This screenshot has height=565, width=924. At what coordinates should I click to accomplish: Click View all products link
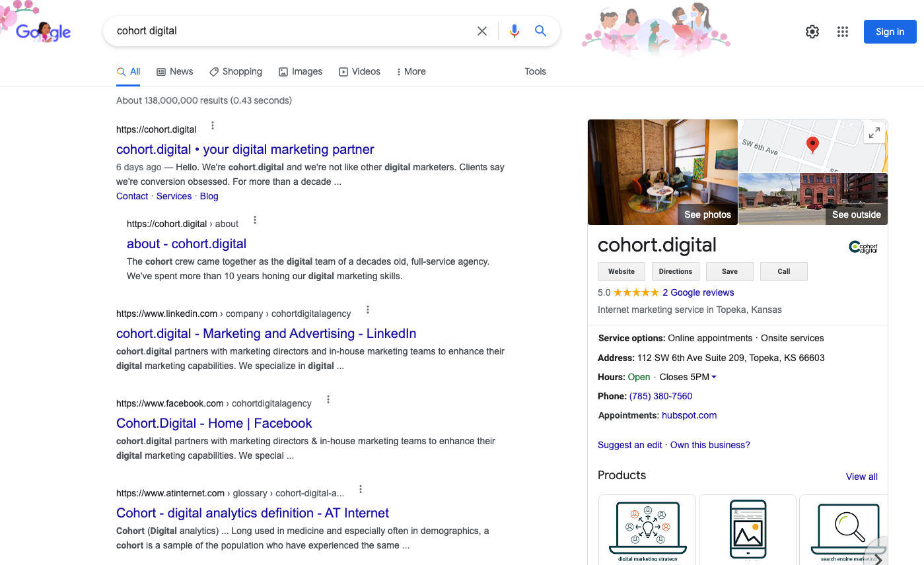pos(862,477)
